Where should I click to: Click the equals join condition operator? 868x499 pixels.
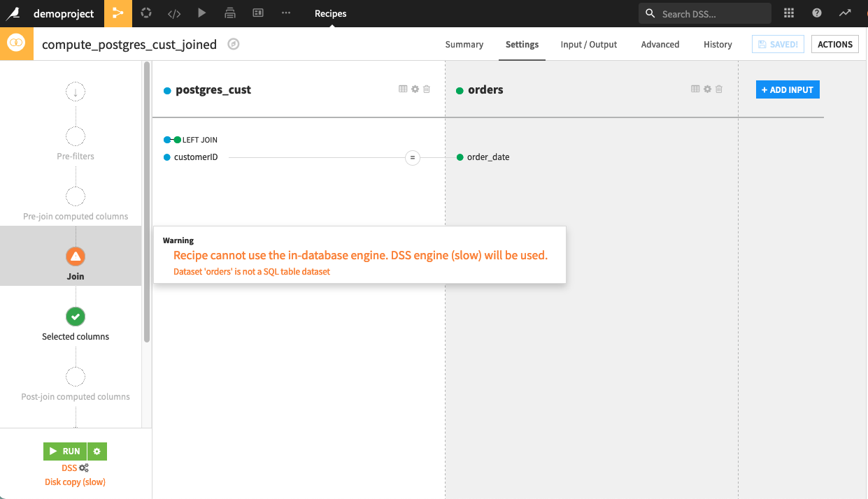413,158
